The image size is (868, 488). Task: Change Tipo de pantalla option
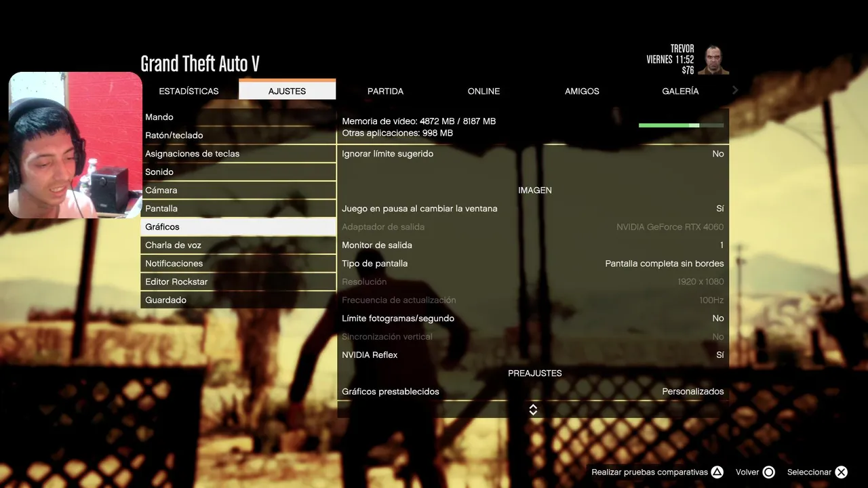pos(533,264)
